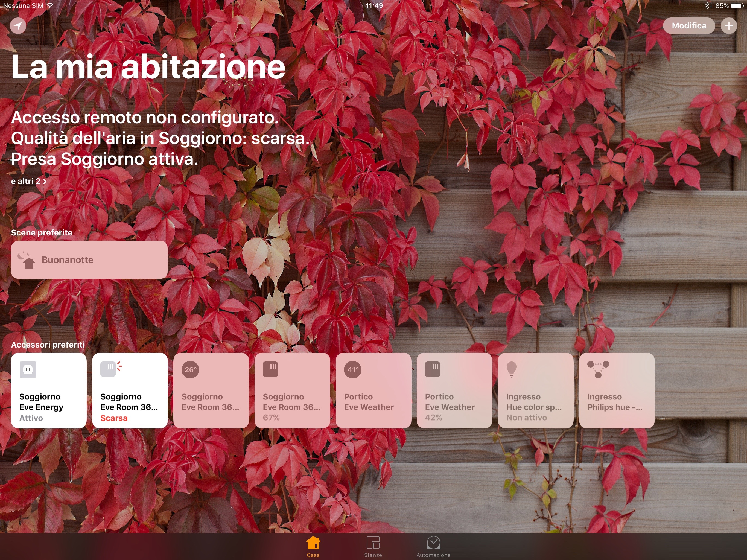Select the Casa tab
The width and height of the screenshot is (747, 560).
coord(313,547)
